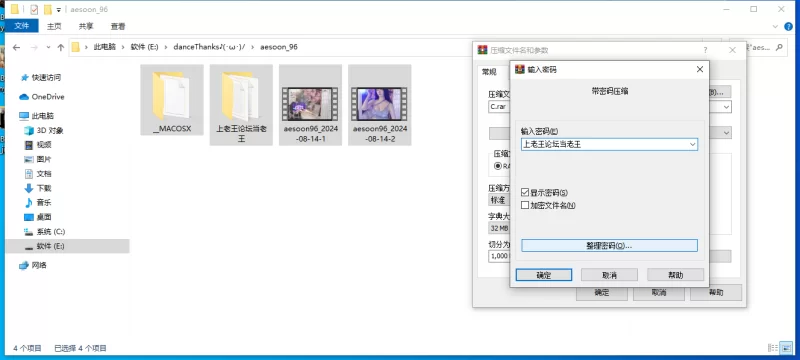Click the '已选择 4 个项目' status text
800x360 pixels.
80,348
